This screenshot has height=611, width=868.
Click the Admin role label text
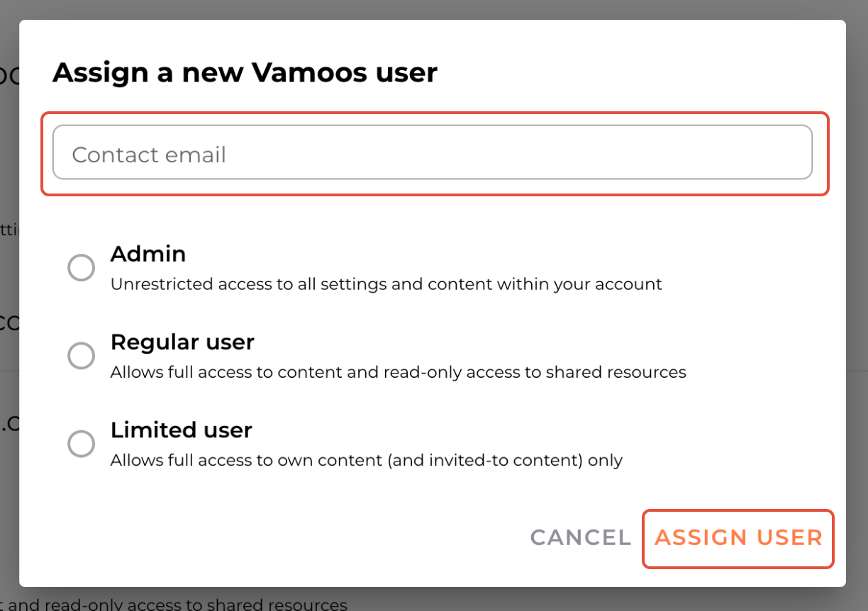pos(148,254)
